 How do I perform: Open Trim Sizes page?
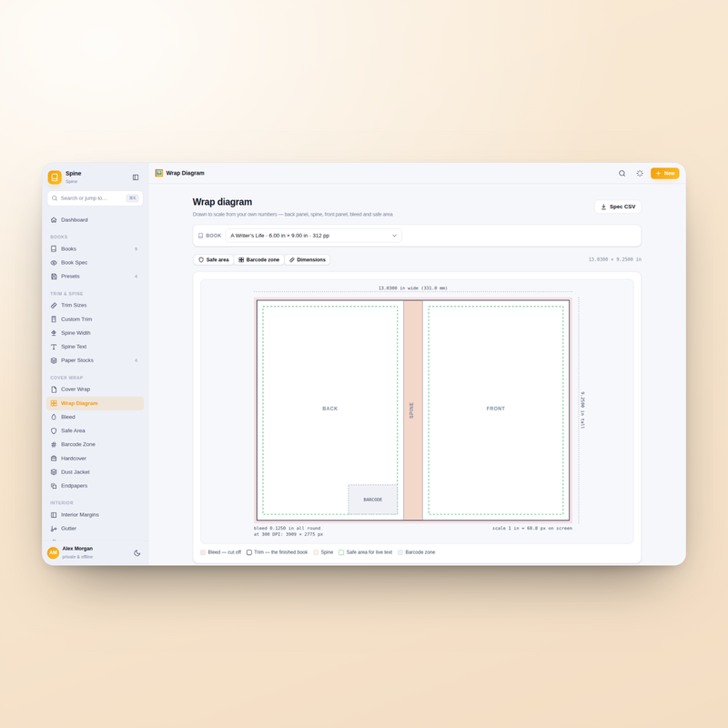96,305
